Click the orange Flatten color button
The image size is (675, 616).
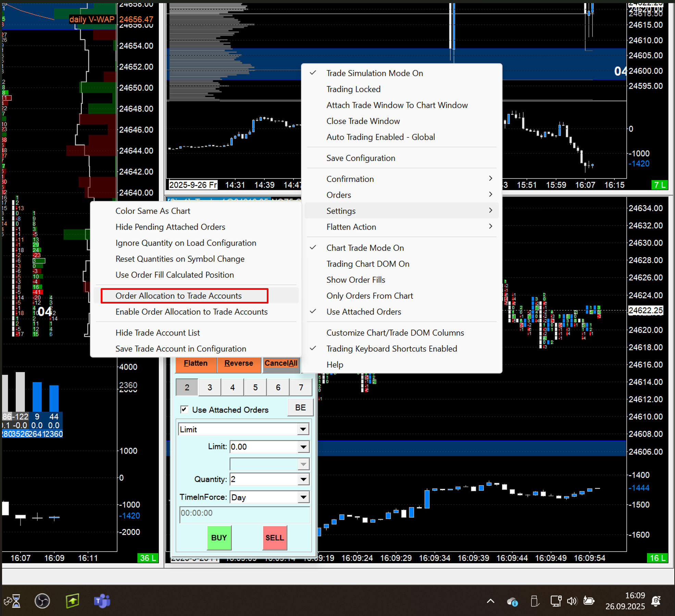[x=196, y=364]
